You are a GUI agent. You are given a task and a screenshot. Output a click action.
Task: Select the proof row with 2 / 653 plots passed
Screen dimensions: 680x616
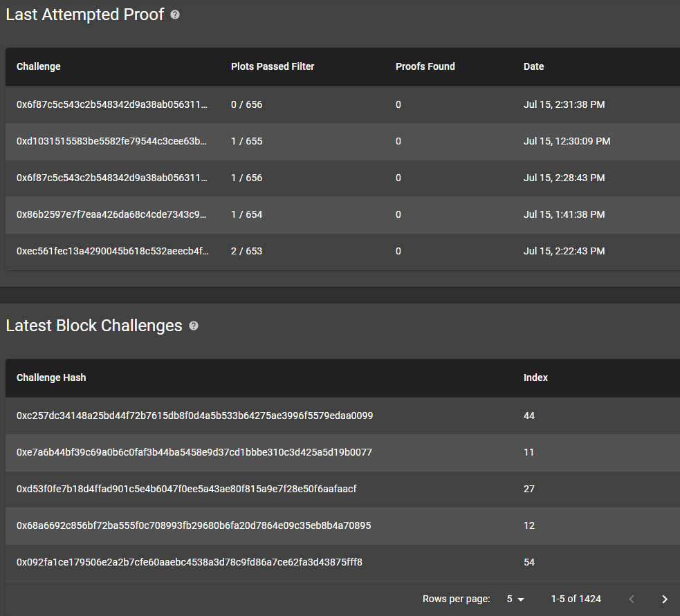277,251
